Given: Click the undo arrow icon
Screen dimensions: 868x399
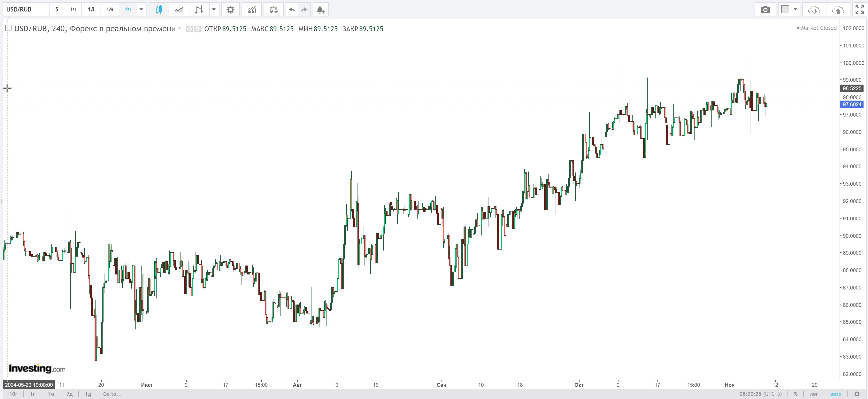Looking at the screenshot, I should [x=292, y=9].
